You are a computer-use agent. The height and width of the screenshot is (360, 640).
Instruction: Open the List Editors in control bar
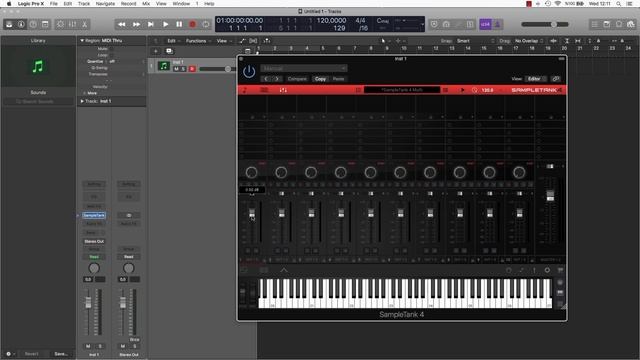[x=595, y=24]
